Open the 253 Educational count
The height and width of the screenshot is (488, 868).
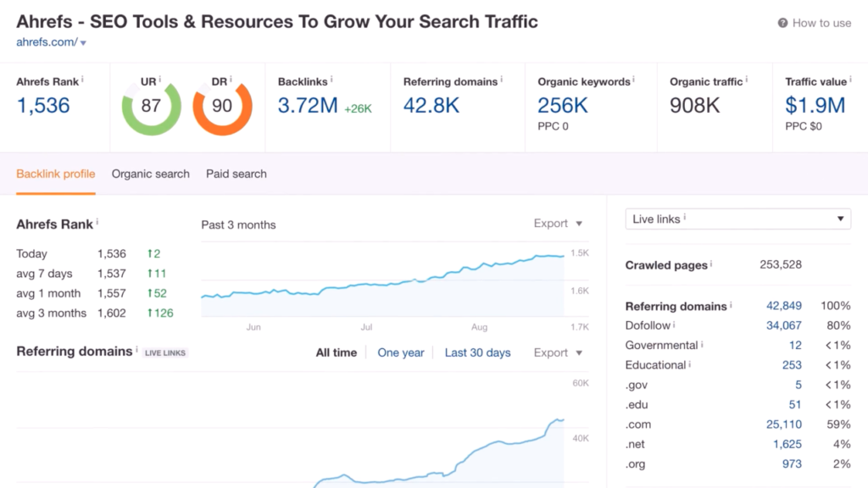tap(793, 365)
